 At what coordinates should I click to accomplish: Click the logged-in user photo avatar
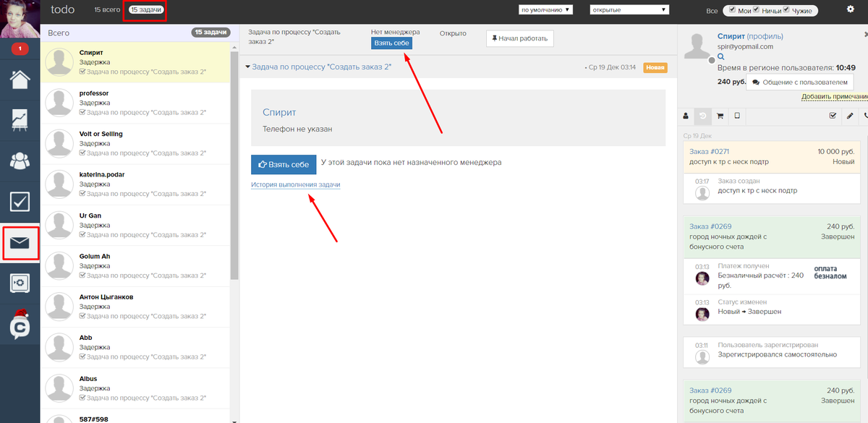click(x=20, y=20)
